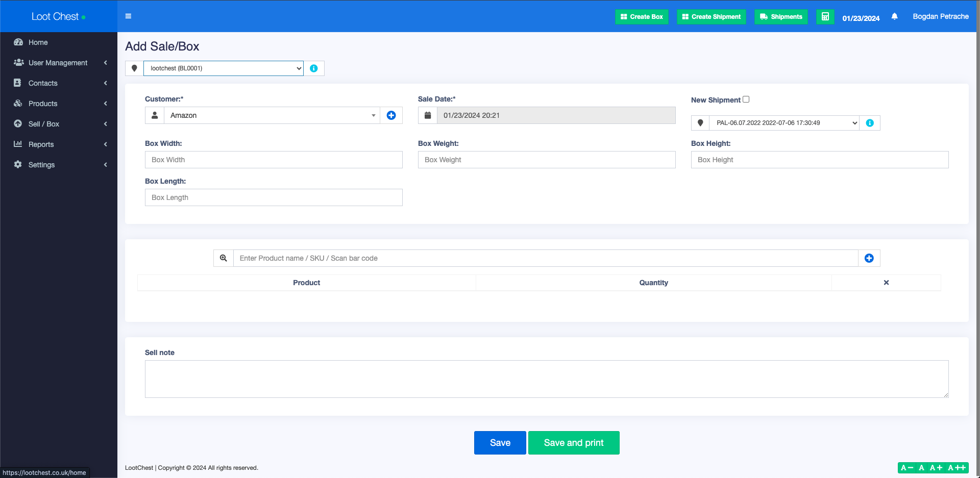
Task: Click the info icon beside lootchest location
Action: tap(314, 68)
